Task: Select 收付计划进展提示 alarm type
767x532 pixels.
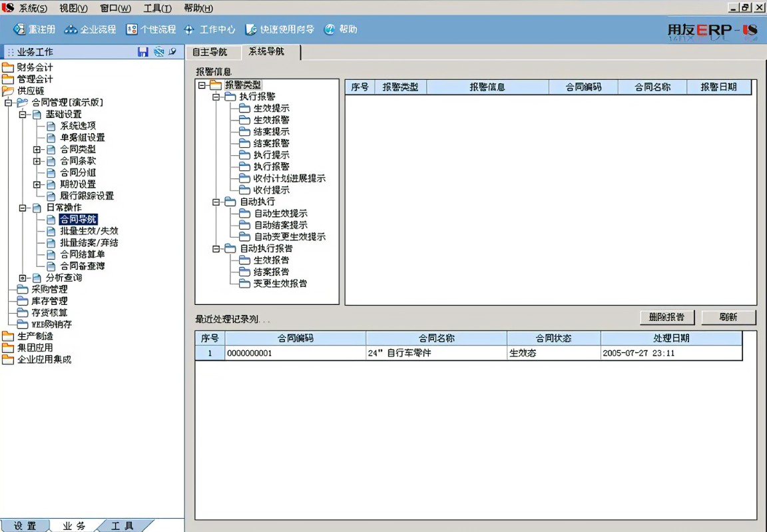Action: [290, 178]
